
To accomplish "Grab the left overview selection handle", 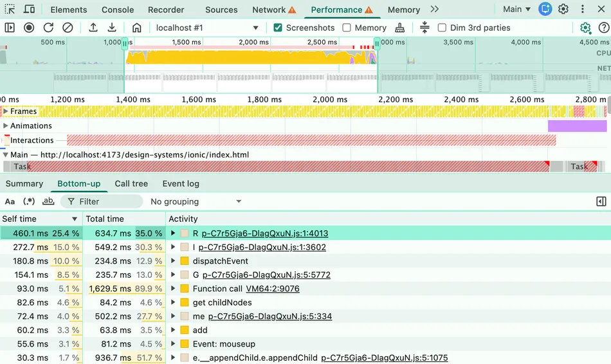I will [x=125, y=44].
